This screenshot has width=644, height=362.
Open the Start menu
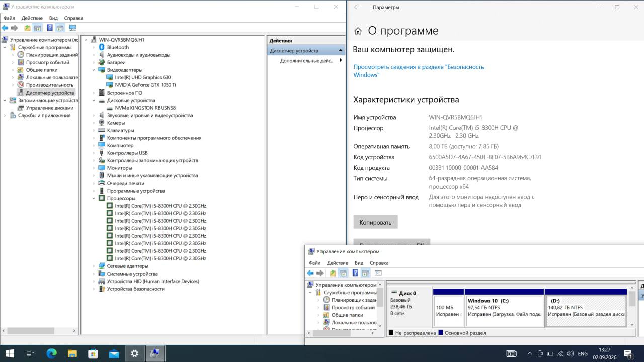tap(10, 353)
